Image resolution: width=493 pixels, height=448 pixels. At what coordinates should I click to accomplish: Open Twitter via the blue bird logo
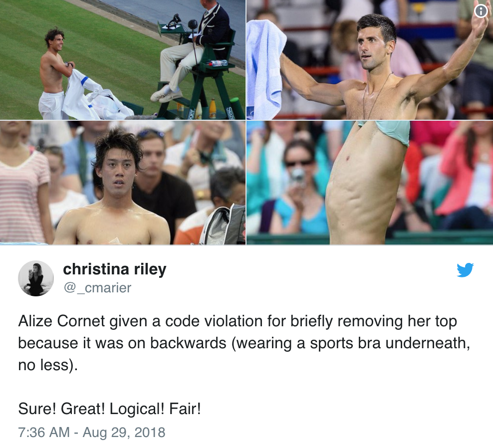(x=465, y=270)
